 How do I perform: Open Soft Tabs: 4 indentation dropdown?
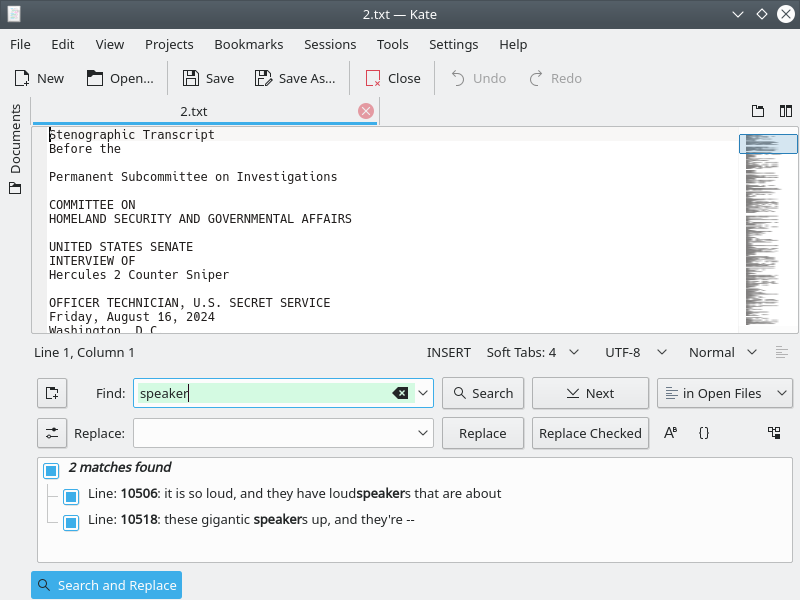click(533, 353)
